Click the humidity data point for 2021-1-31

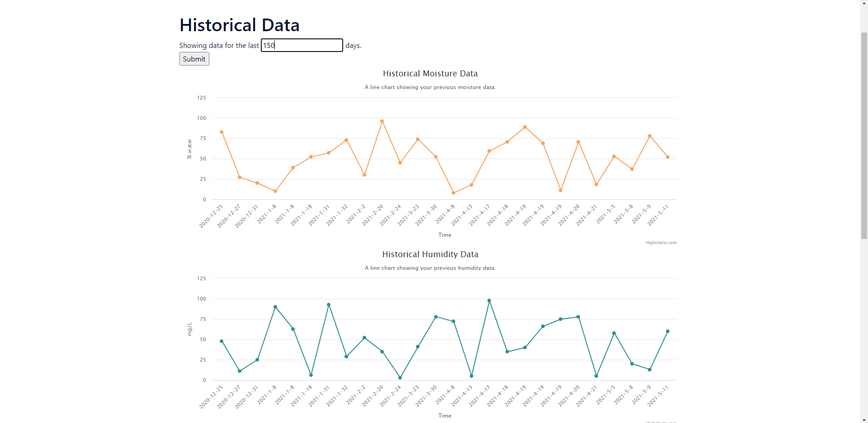click(329, 305)
